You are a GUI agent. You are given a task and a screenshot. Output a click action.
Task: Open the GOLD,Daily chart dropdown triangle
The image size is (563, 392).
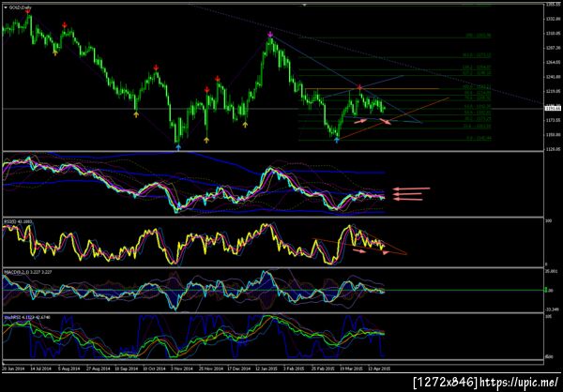click(x=6, y=8)
